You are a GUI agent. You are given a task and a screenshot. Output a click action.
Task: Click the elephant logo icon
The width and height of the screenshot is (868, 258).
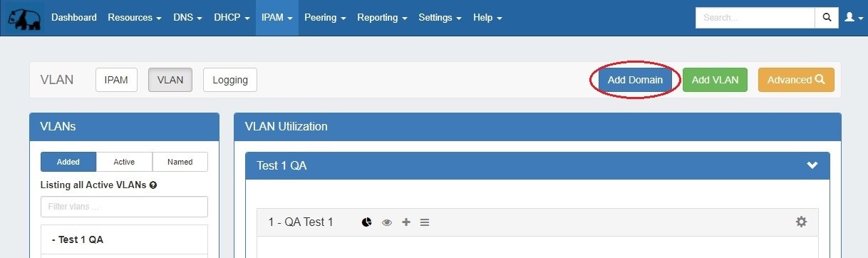click(24, 18)
